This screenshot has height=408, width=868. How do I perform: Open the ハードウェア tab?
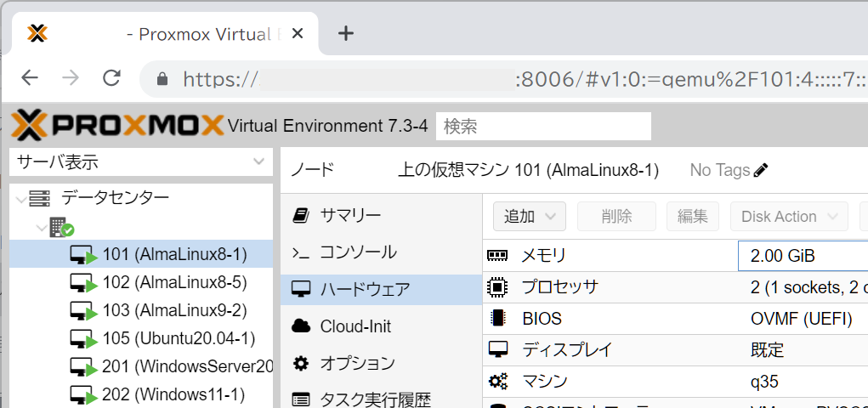click(x=382, y=290)
